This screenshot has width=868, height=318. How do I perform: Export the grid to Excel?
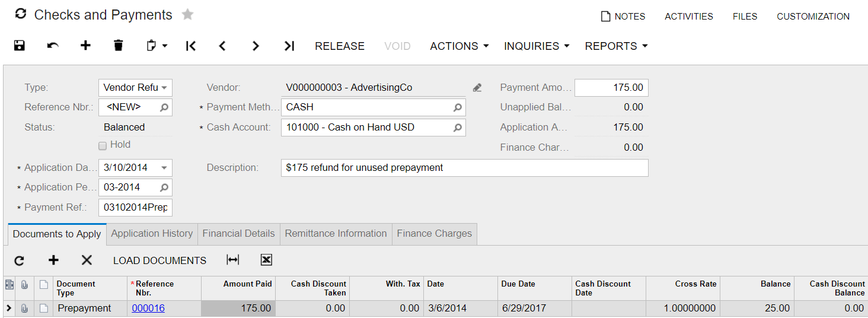(x=266, y=260)
